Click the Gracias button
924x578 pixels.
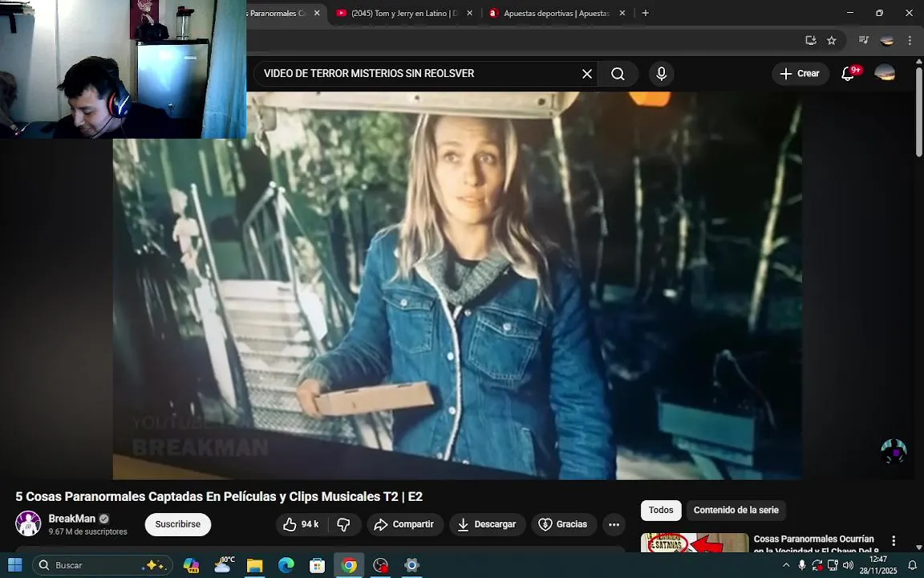[x=563, y=524]
